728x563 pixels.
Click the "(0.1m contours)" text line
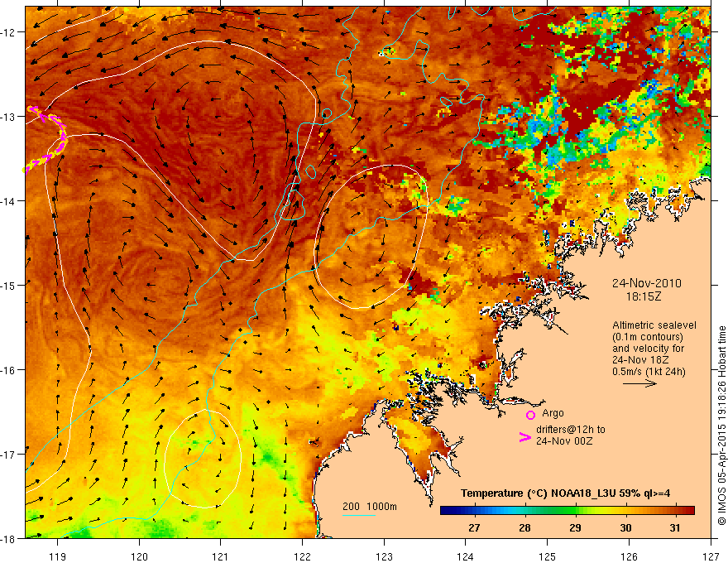[648, 337]
